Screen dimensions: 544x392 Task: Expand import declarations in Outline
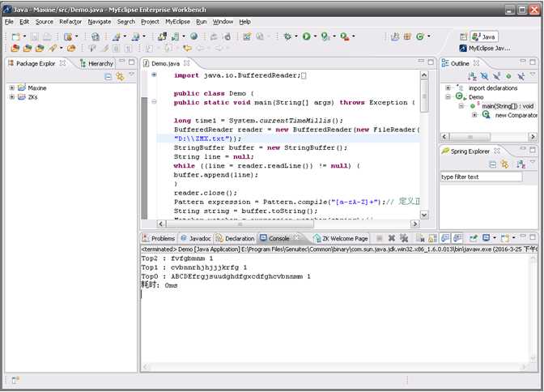(448, 87)
